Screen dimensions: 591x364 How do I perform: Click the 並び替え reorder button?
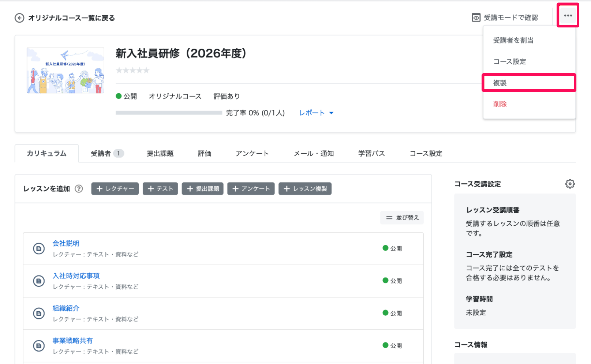[x=402, y=218]
